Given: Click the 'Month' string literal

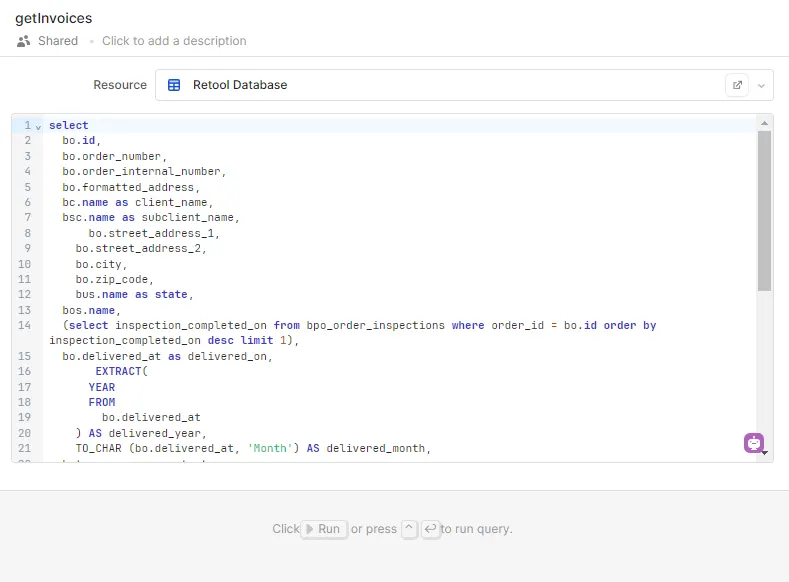Looking at the screenshot, I should click(x=270, y=448).
